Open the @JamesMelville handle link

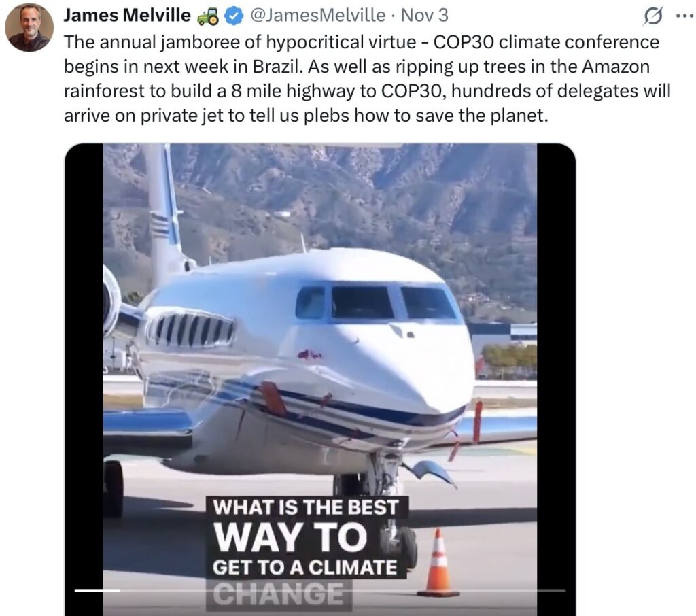[x=318, y=15]
